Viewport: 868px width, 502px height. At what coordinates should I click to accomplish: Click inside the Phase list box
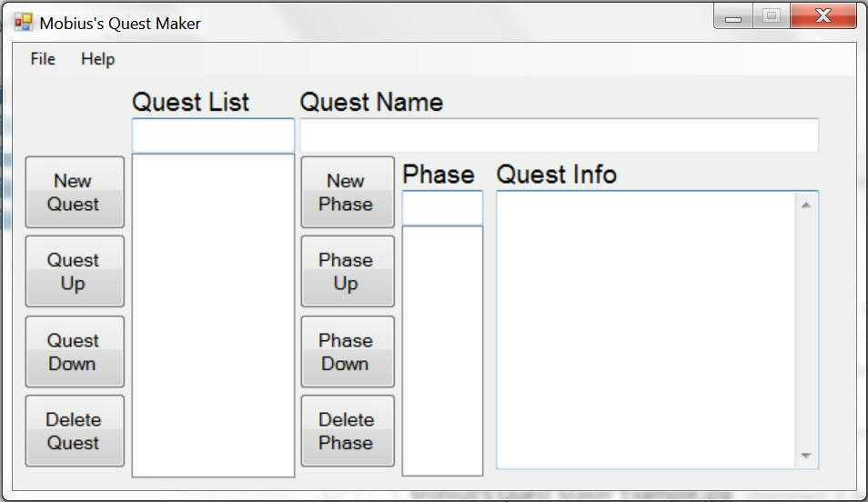tap(442, 351)
